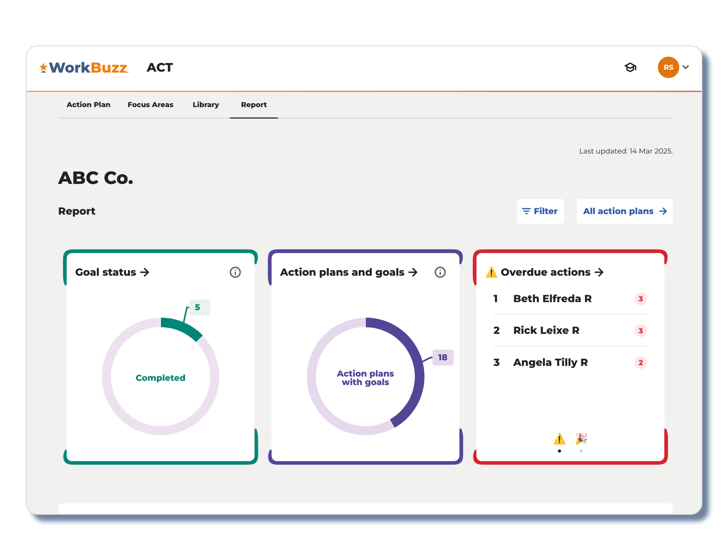Open the Filter button
This screenshot has height=560, width=728.
point(540,211)
